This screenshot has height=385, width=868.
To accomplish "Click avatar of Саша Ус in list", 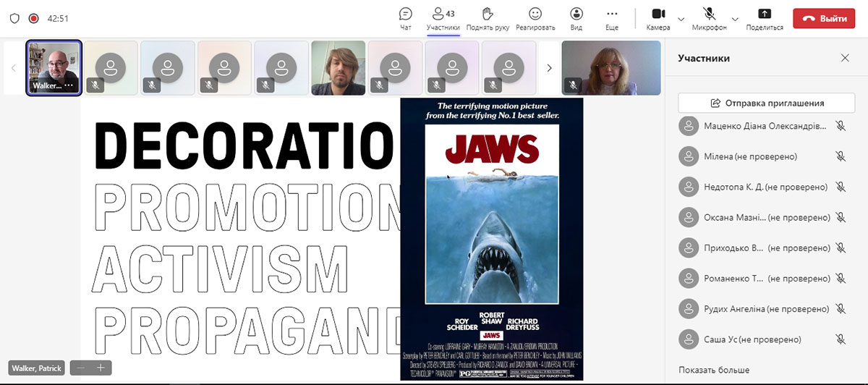I will click(x=688, y=339).
